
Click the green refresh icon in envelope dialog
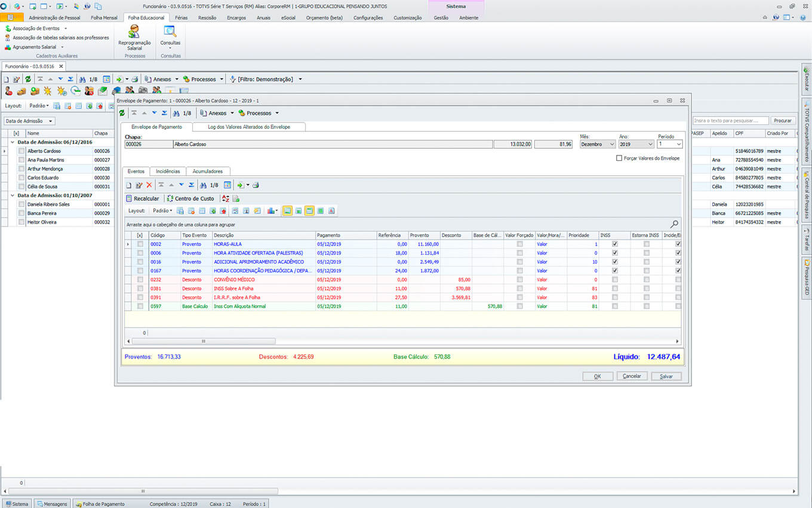[x=122, y=113]
